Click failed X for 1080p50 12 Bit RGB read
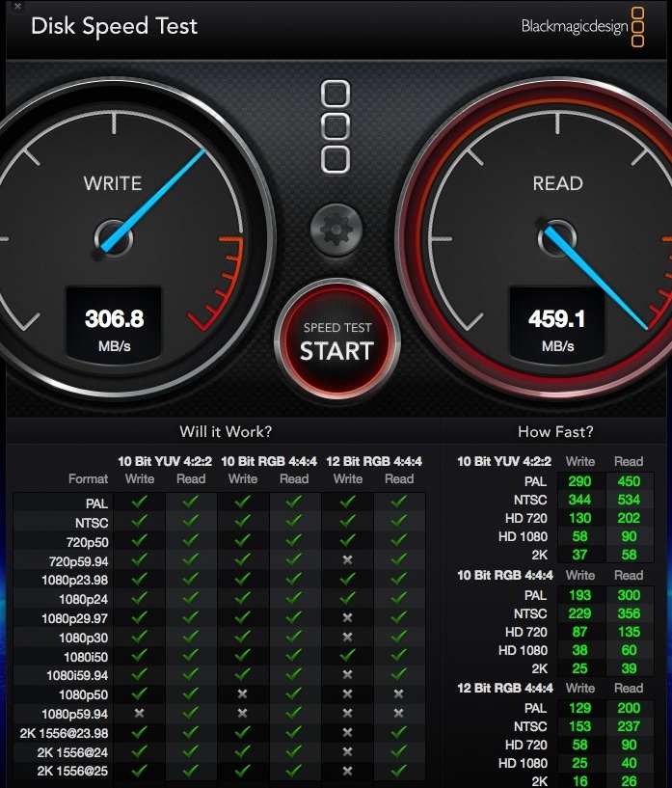Image resolution: width=672 pixels, height=788 pixels. point(398,693)
